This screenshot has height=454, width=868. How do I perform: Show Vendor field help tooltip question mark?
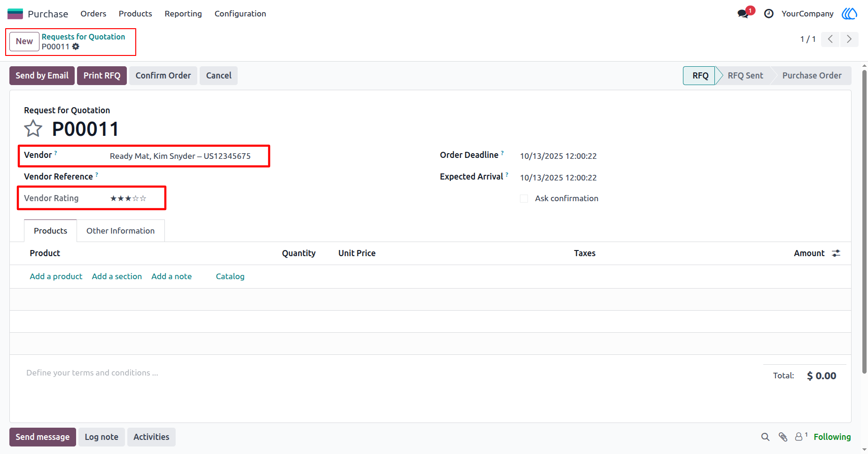coord(56,153)
